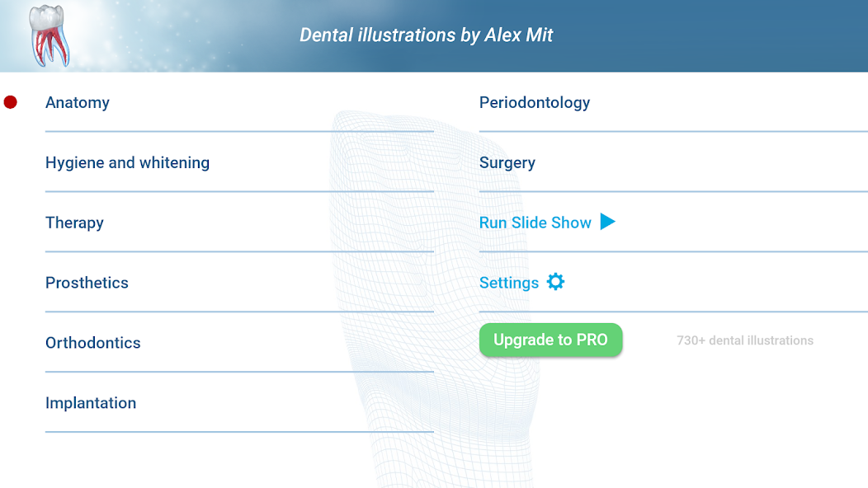Click the wireframe tooth background graphic
Screen dimensions: 868x488
tap(435, 298)
